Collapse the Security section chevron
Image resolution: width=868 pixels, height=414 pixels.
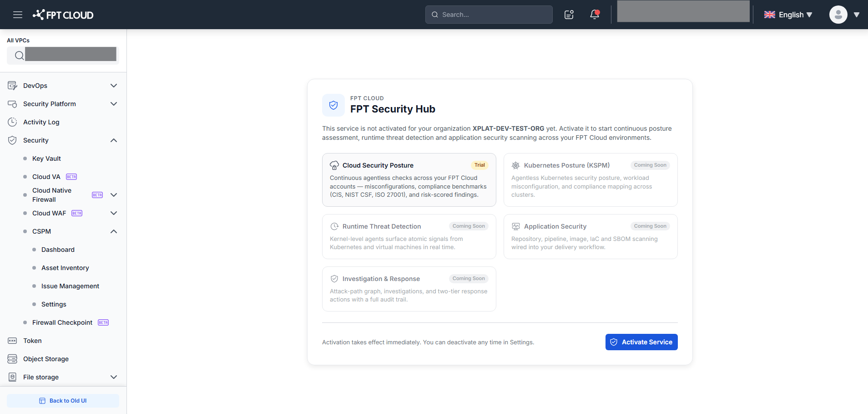(x=114, y=140)
